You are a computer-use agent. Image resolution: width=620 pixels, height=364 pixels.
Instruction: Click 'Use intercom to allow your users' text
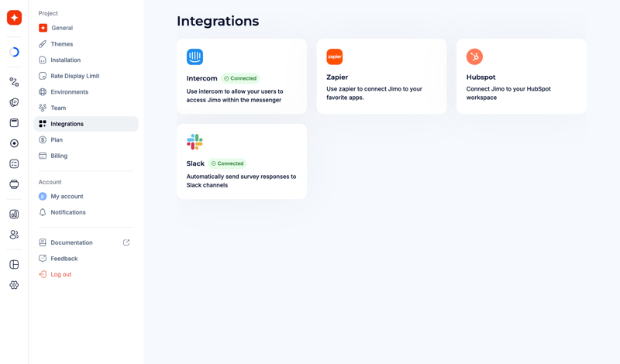[x=235, y=95]
